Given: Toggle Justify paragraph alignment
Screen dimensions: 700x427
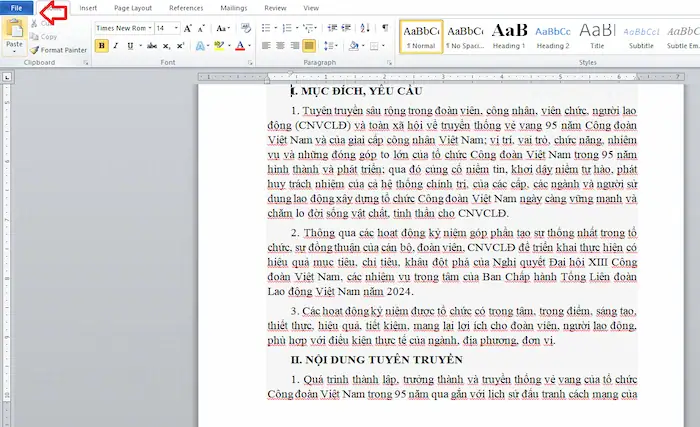Looking at the screenshot, I should (309, 46).
